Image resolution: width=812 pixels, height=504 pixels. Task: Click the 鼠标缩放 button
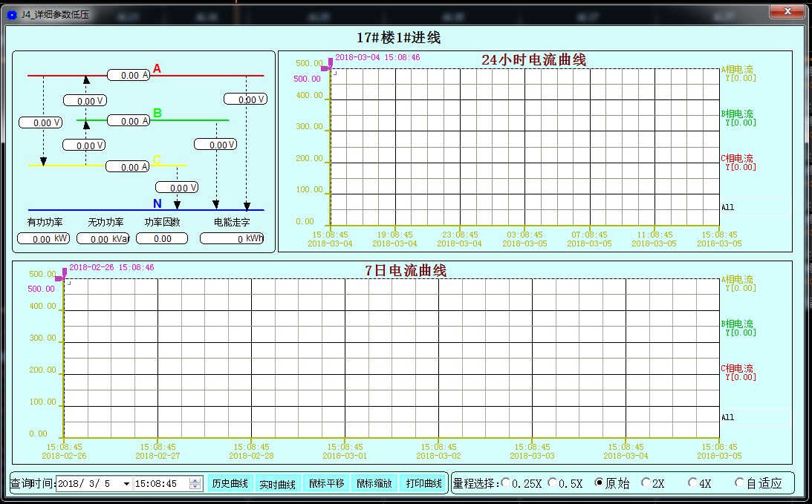(x=374, y=483)
